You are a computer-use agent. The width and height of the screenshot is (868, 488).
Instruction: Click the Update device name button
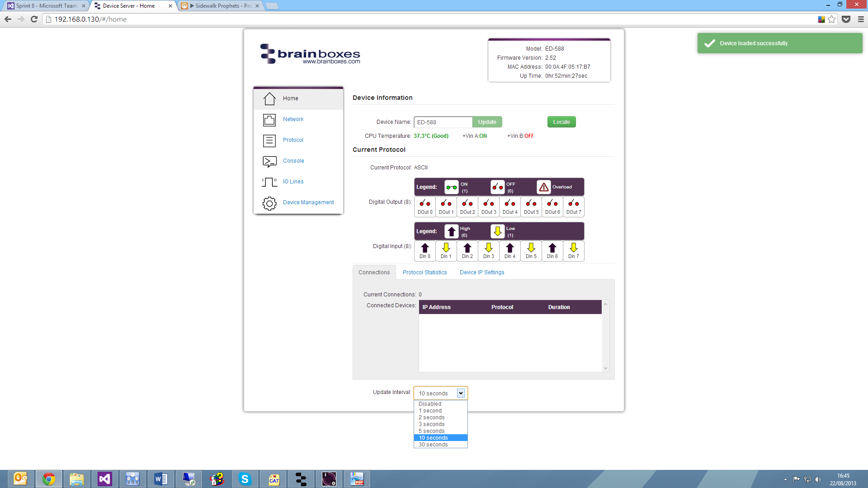(x=487, y=122)
